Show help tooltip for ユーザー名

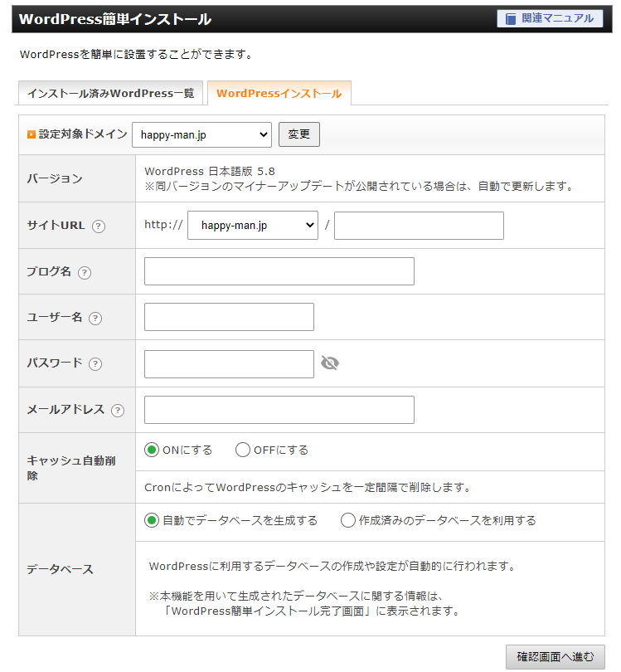click(x=95, y=319)
